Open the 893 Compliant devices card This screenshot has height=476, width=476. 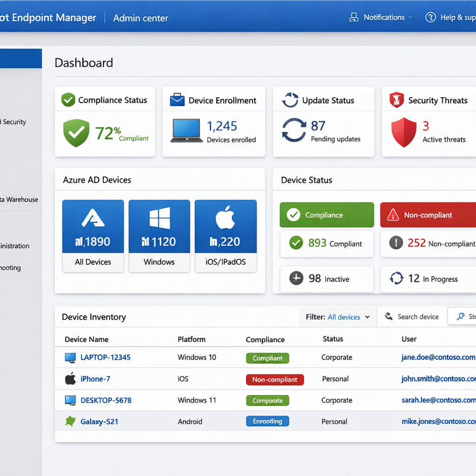tap(327, 244)
